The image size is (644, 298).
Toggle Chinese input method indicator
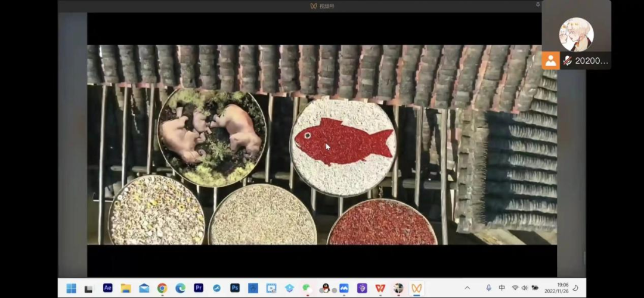coord(502,288)
